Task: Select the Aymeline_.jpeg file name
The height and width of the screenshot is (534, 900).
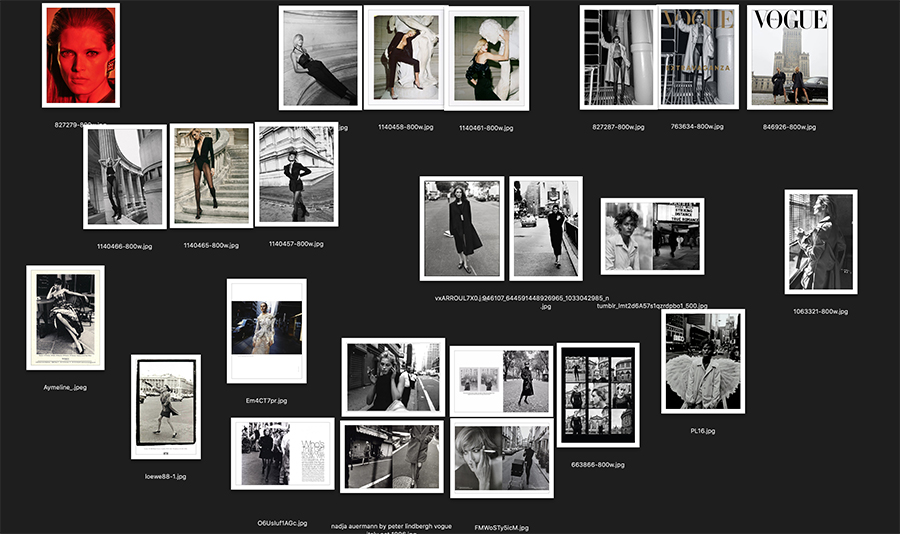Action: pos(65,388)
